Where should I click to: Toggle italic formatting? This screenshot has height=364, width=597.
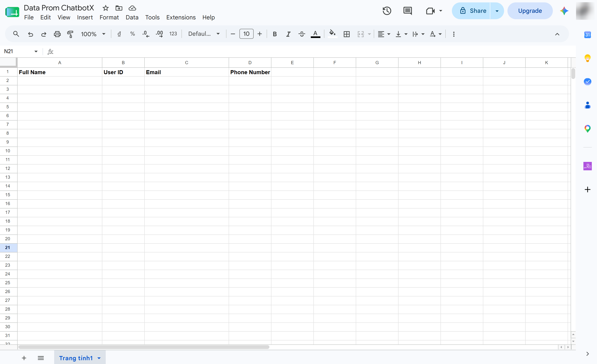point(288,34)
